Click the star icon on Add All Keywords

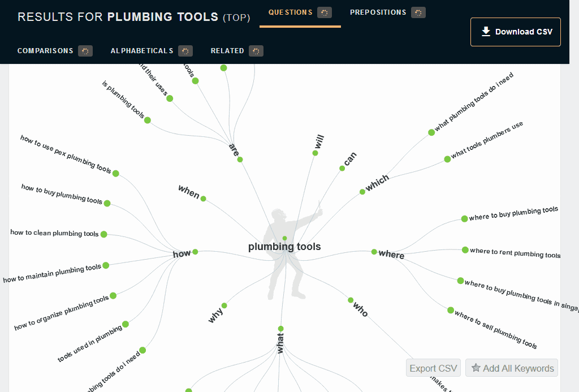(x=476, y=368)
